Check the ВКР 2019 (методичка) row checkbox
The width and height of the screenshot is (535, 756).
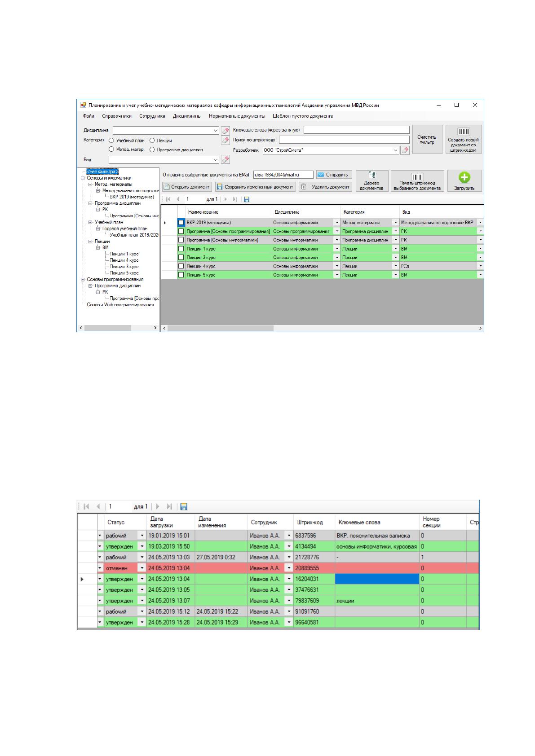[181, 222]
